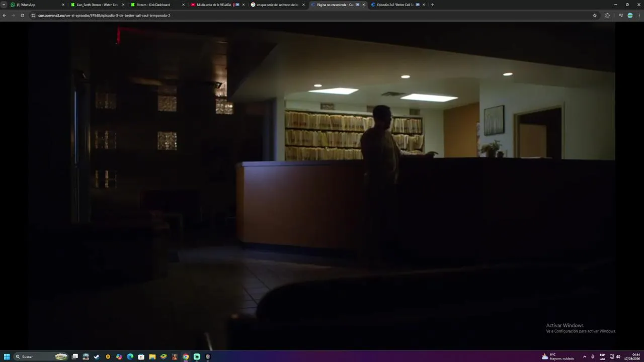Expand the tab search dropdown

pos(4,5)
